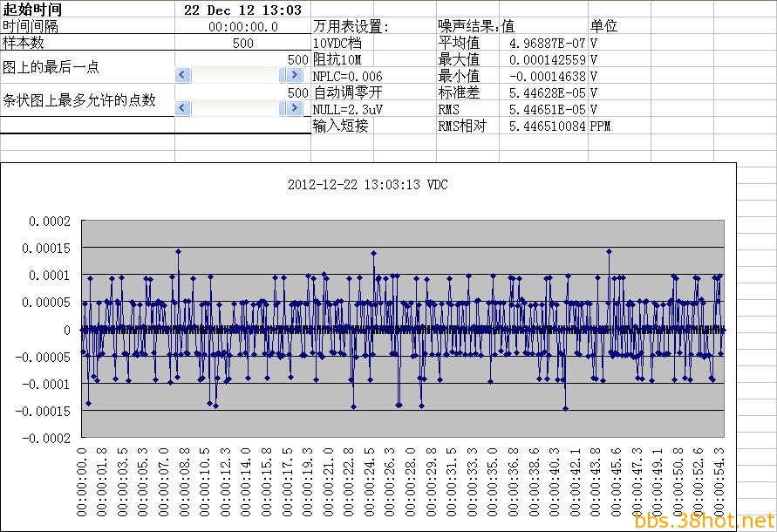
Task: Select value 500 above last-point scrollbar
Action: 298,59
